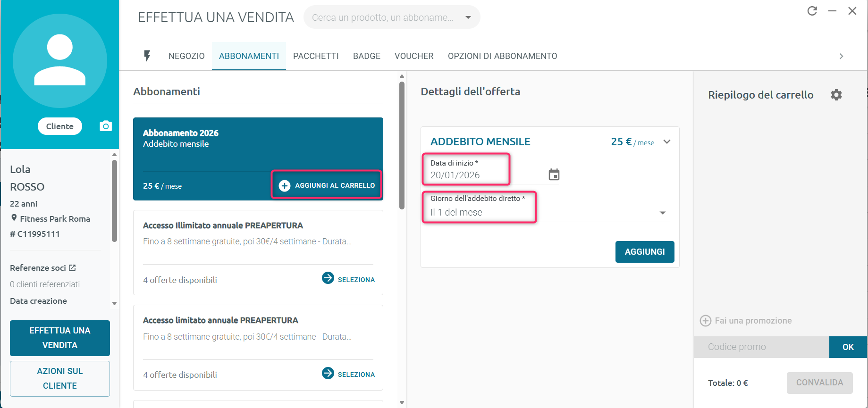
Task: Click the client number C11995111
Action: coord(35,234)
